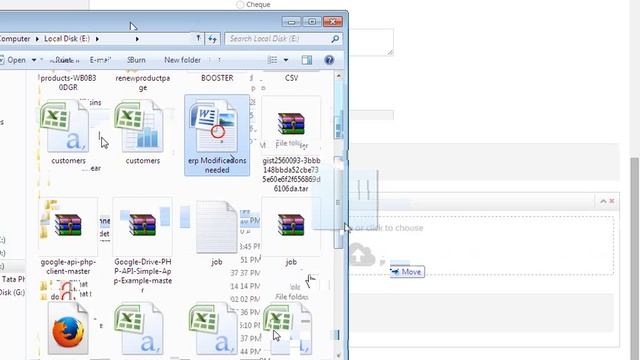Select the google-api-php-client-master archive
The image size is (640, 360).
coord(68,237)
